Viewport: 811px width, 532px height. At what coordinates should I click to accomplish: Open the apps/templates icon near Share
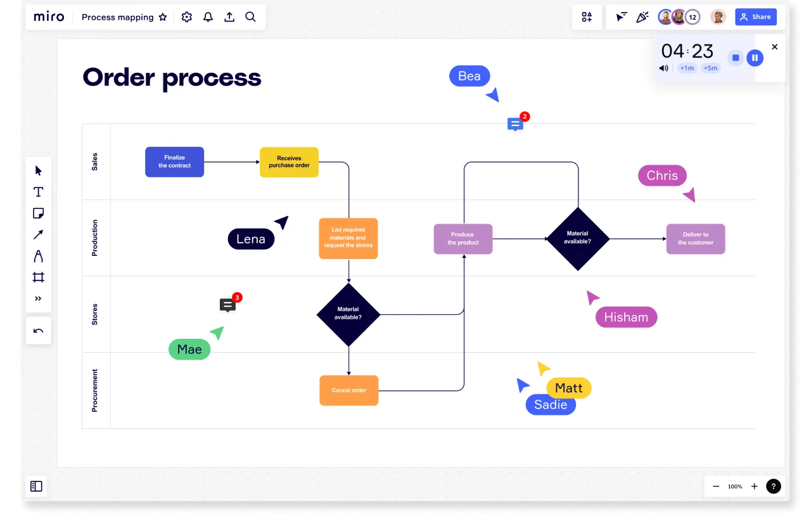[x=586, y=17]
